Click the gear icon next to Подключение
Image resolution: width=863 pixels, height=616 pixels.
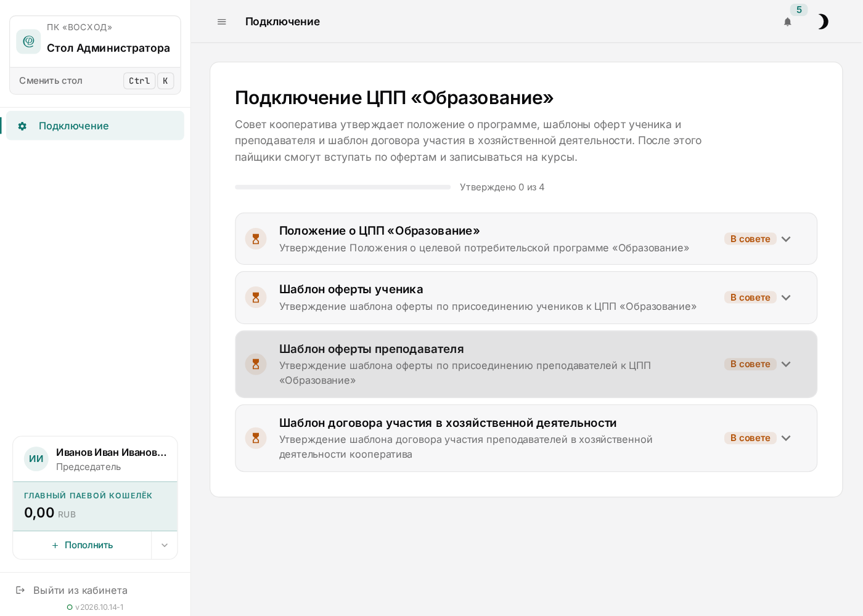coord(22,126)
